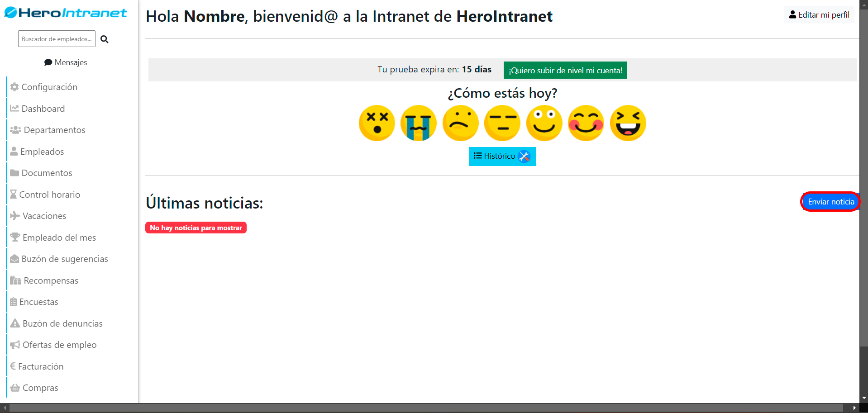Image resolution: width=868 pixels, height=413 pixels.
Task: Open Empleados section
Action: click(x=37, y=152)
